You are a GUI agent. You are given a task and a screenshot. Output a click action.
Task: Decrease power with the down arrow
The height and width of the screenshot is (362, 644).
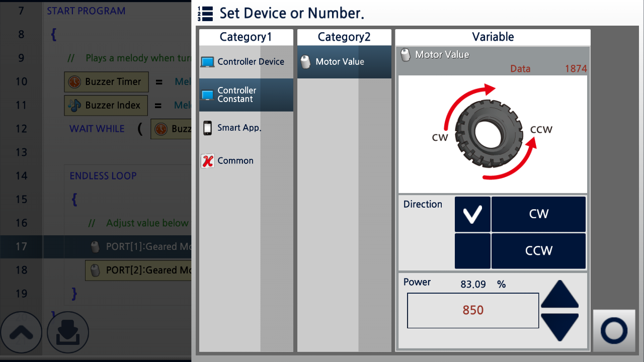click(559, 327)
